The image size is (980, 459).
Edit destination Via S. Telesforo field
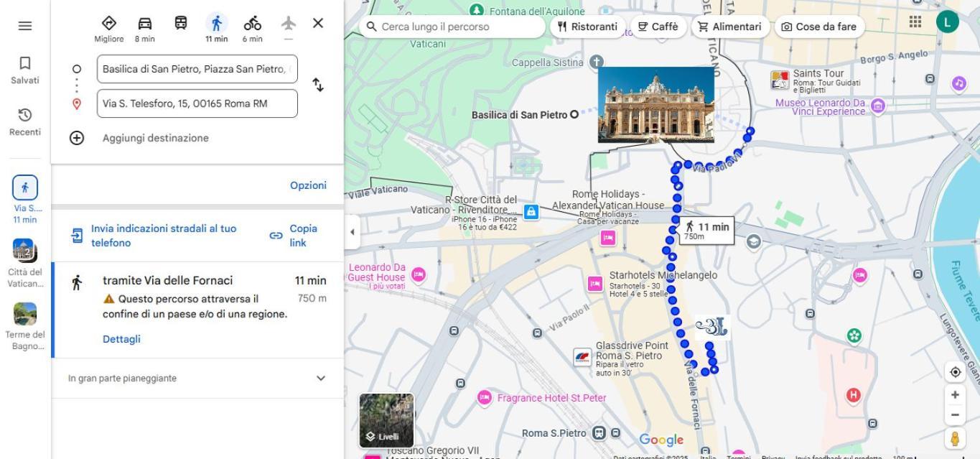(197, 103)
